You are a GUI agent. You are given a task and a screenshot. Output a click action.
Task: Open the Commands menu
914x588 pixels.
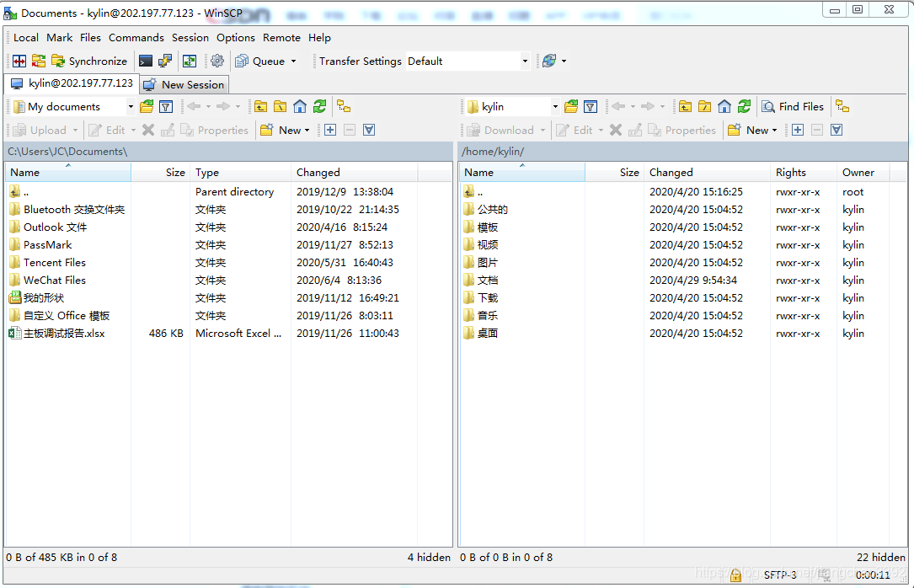tap(136, 37)
